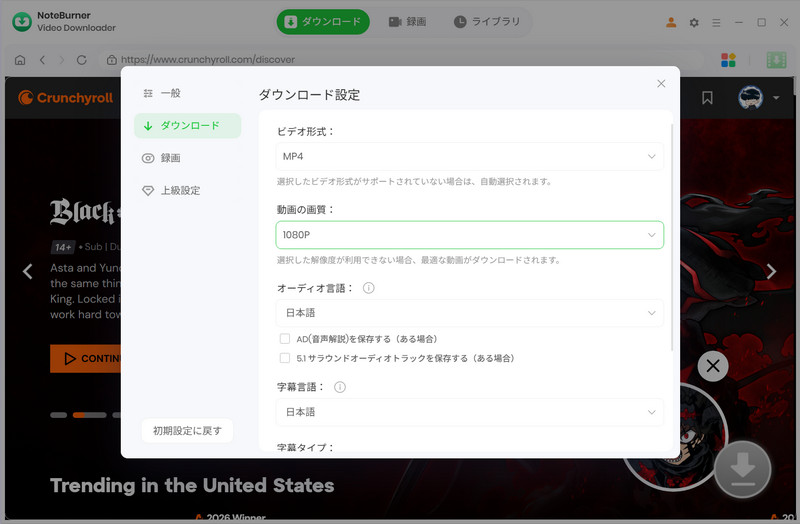Open the 動画の画質 1080P dropdown
The height and width of the screenshot is (524, 800).
pyautogui.click(x=469, y=235)
